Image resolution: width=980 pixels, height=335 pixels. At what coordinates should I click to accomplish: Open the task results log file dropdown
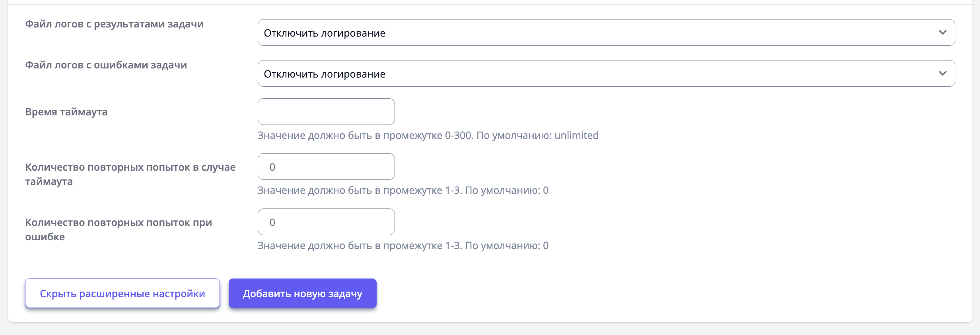pyautogui.click(x=597, y=33)
